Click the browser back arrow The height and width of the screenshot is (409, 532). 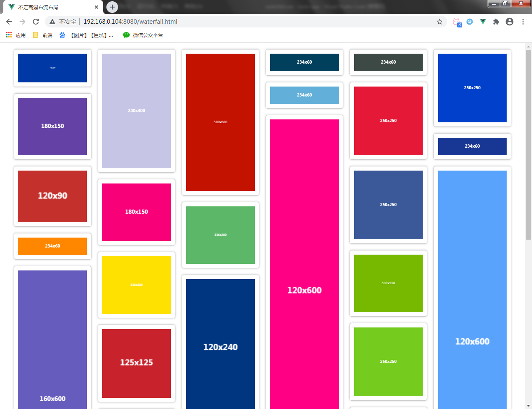point(9,22)
